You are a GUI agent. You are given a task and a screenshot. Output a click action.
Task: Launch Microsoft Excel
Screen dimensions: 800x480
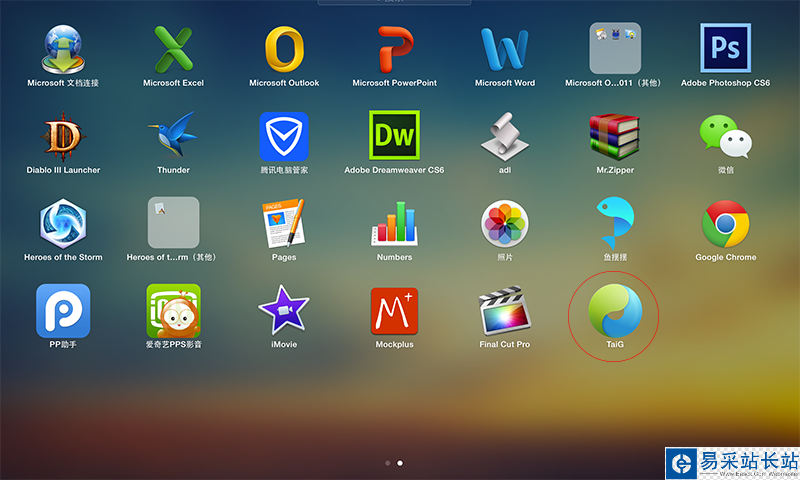173,50
